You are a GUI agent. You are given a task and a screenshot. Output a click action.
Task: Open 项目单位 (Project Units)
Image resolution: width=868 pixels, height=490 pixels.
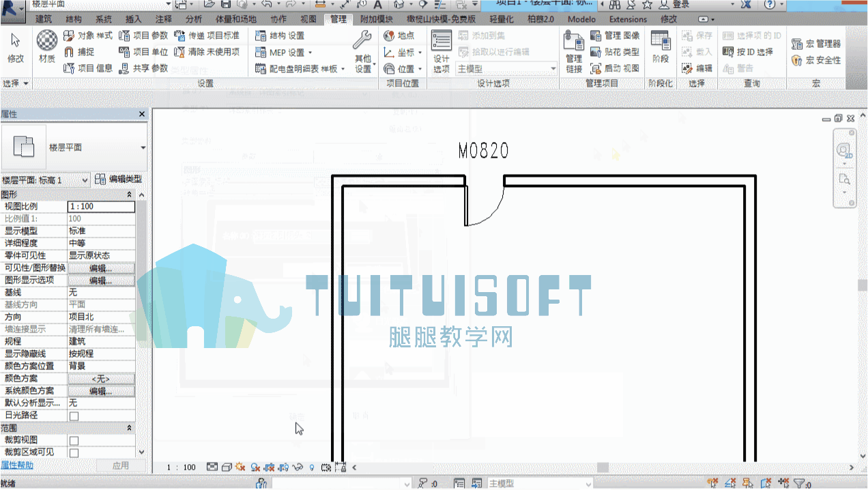click(x=143, y=52)
